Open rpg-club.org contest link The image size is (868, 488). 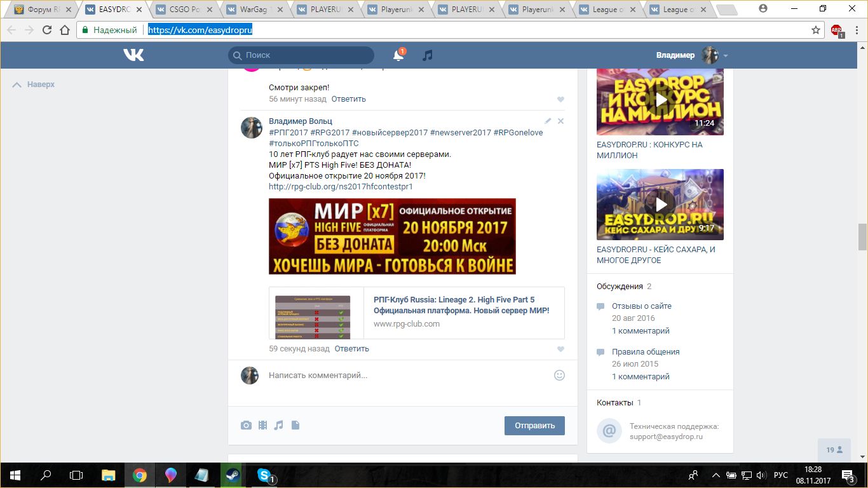click(341, 187)
